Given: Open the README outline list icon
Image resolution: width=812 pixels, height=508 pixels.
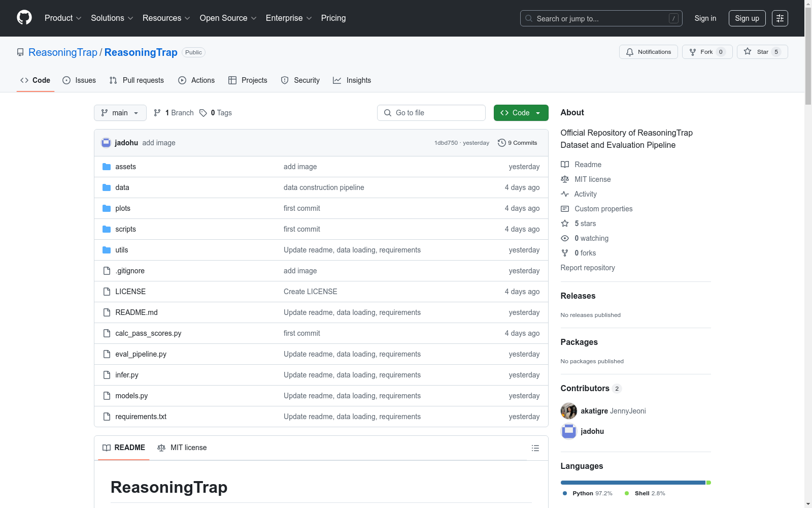Looking at the screenshot, I should point(535,448).
